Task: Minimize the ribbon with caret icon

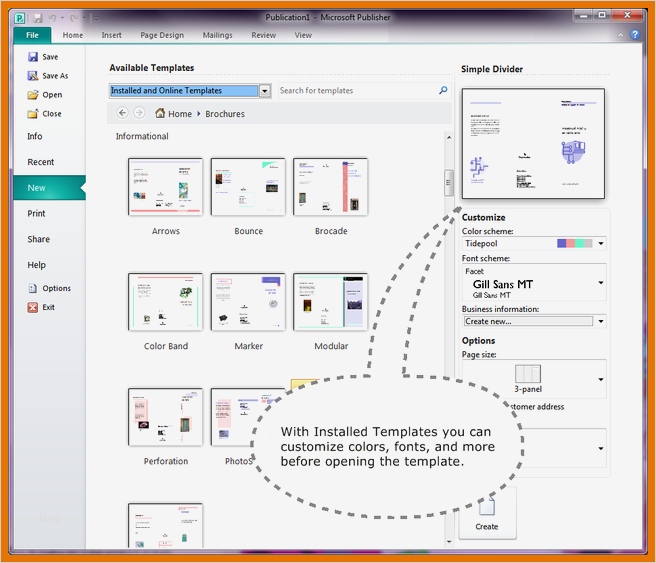Action: click(620, 35)
